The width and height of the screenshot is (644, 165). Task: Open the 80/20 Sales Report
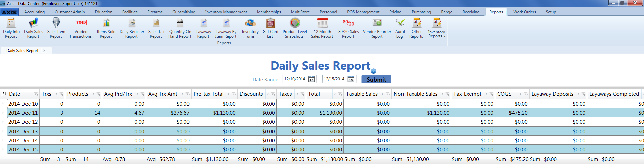point(348,28)
